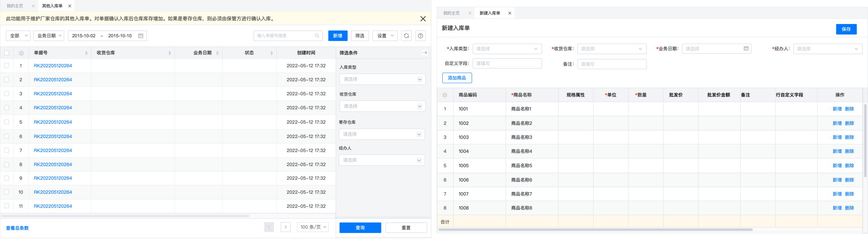The image size is (868, 239).
Task: Open 入库类型 dropdown in new form
Action: pos(507,49)
